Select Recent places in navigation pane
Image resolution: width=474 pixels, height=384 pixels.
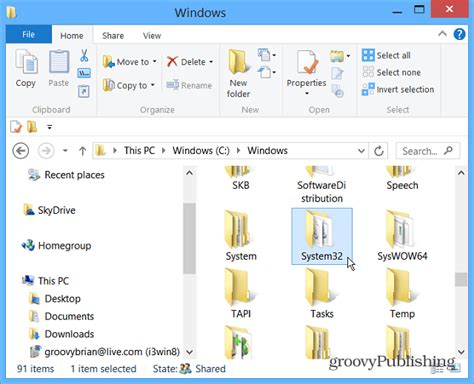coord(66,175)
